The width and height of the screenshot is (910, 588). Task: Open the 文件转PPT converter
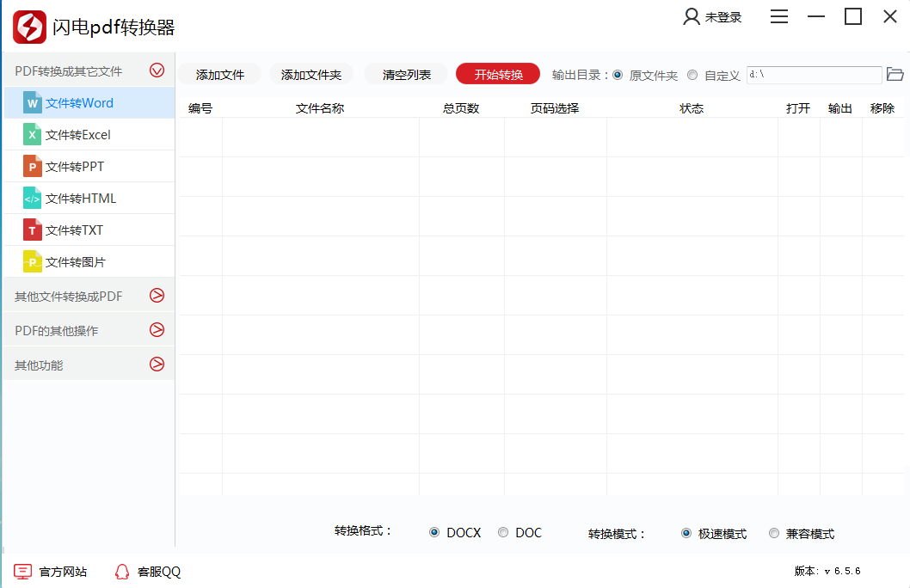(x=76, y=166)
